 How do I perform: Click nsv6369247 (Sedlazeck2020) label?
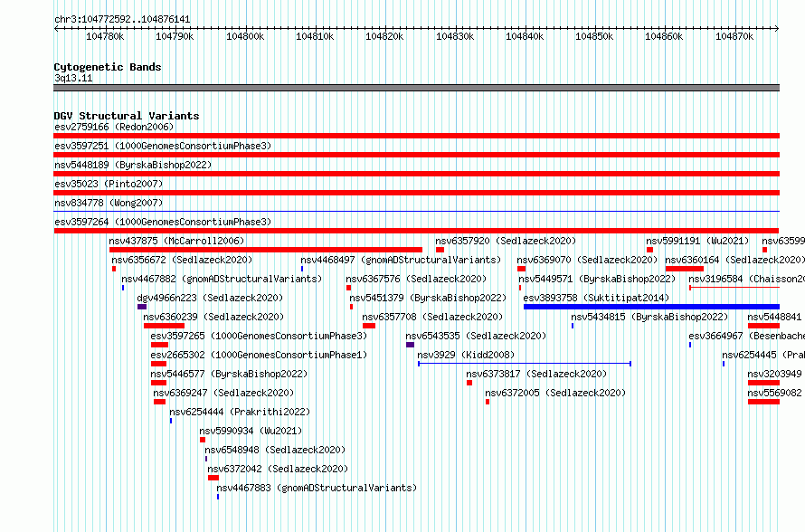[223, 393]
